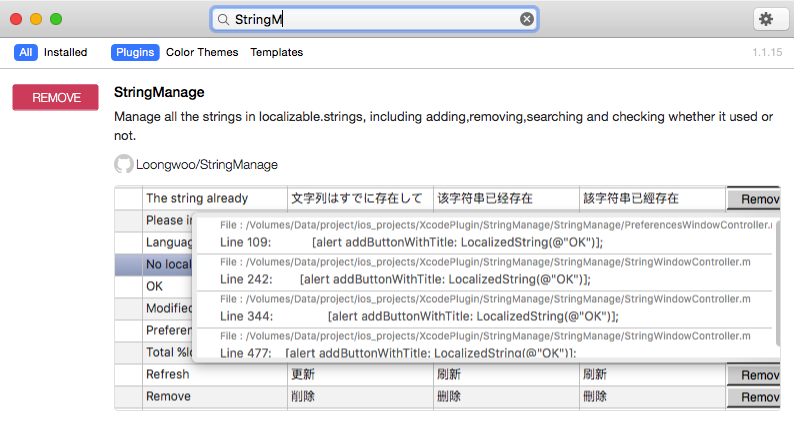Toggle the Installed filter
Image resolution: width=794 pixels, height=440 pixels.
[65, 52]
